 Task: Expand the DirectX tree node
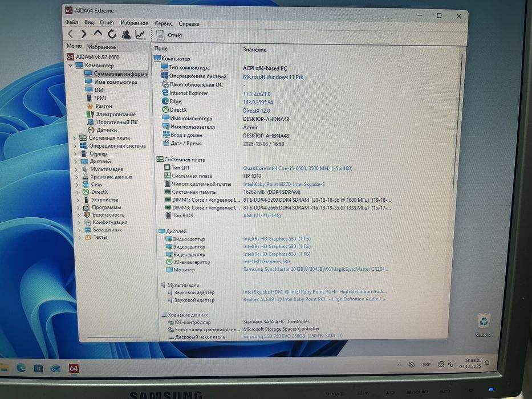pyautogui.click(x=78, y=192)
